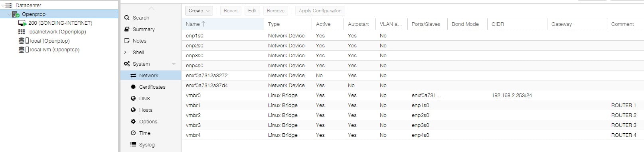Click the Apply Configuration button

[320, 11]
